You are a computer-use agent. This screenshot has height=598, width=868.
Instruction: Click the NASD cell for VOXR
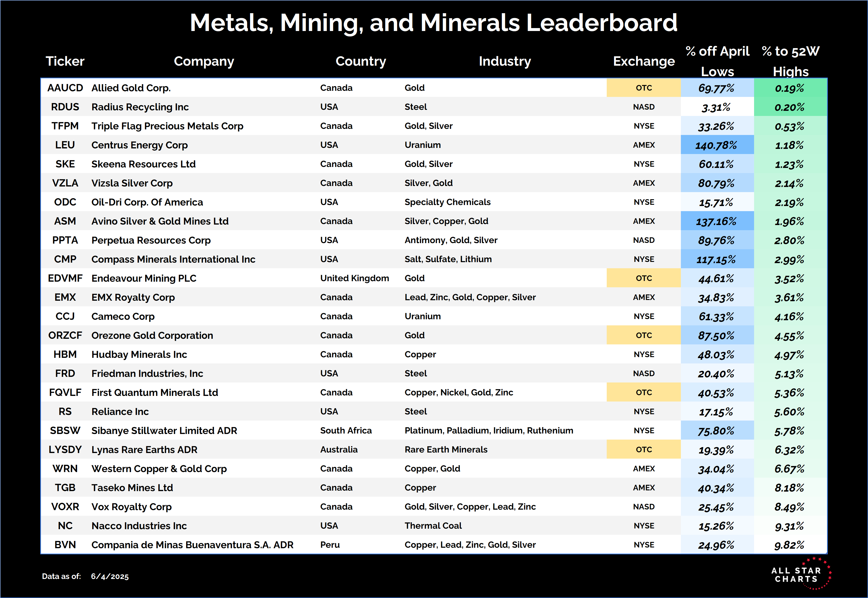coord(644,506)
